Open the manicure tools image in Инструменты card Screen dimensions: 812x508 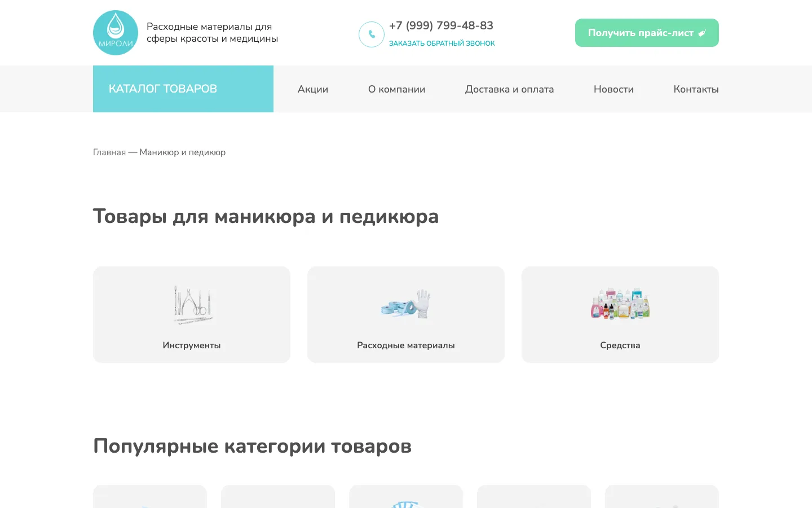pyautogui.click(x=192, y=305)
